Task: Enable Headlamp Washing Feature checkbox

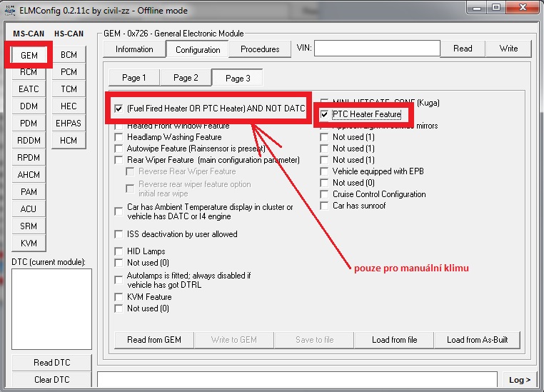Action: click(x=119, y=137)
